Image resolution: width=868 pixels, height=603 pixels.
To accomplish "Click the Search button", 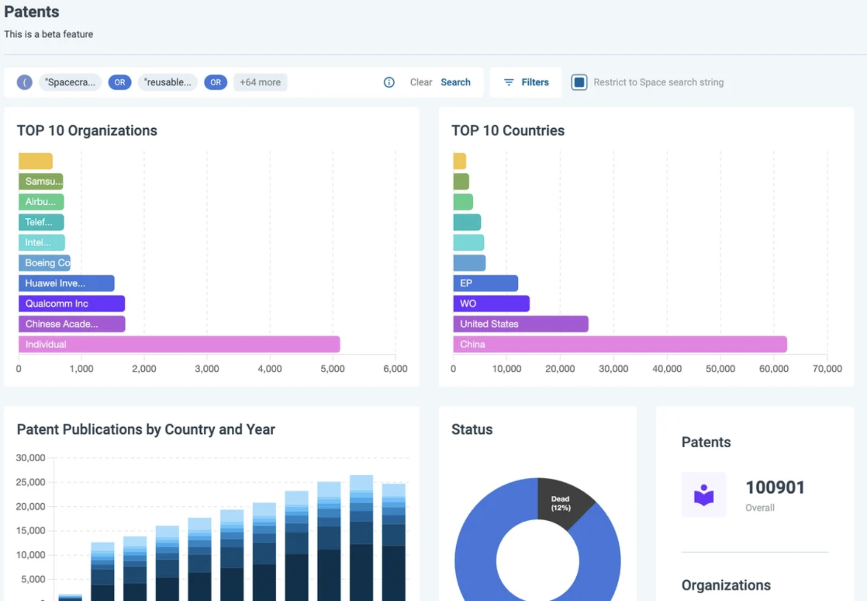I will (455, 82).
